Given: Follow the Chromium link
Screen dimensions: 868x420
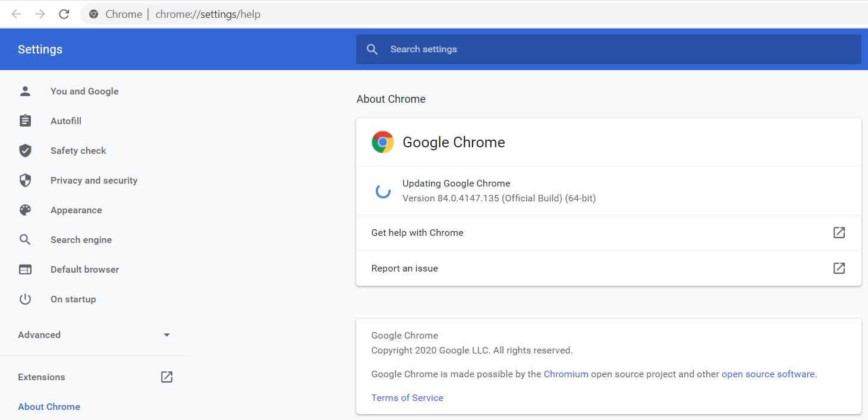Looking at the screenshot, I should click(566, 374).
